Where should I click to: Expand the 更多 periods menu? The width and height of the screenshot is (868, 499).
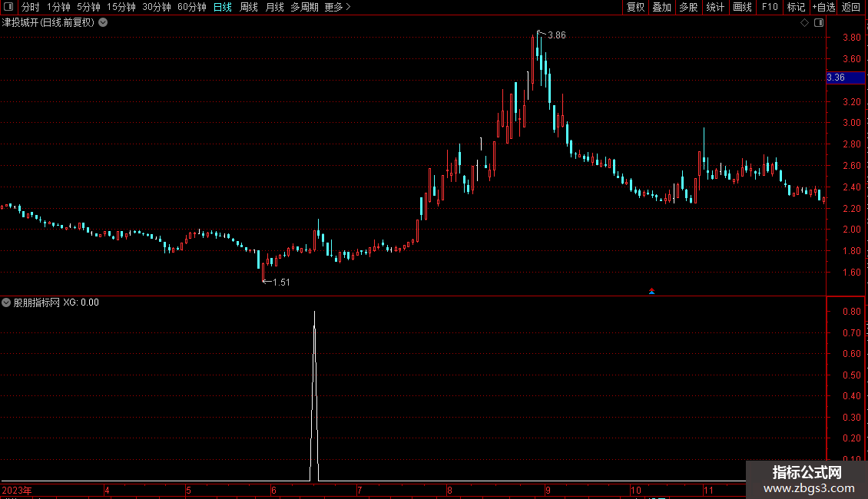(337, 7)
